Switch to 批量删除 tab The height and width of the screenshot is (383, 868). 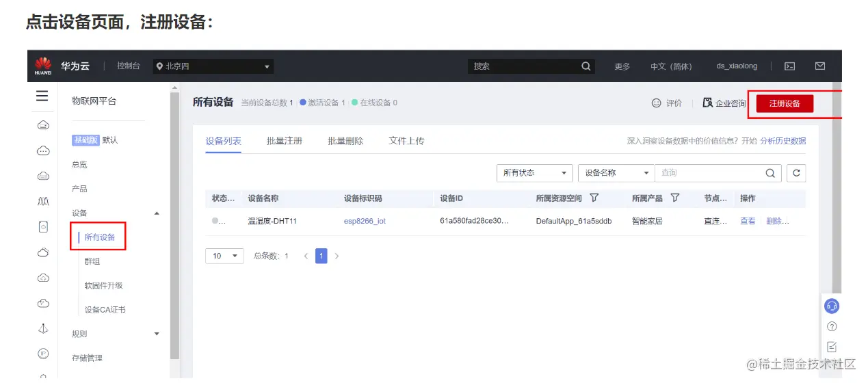tap(345, 141)
